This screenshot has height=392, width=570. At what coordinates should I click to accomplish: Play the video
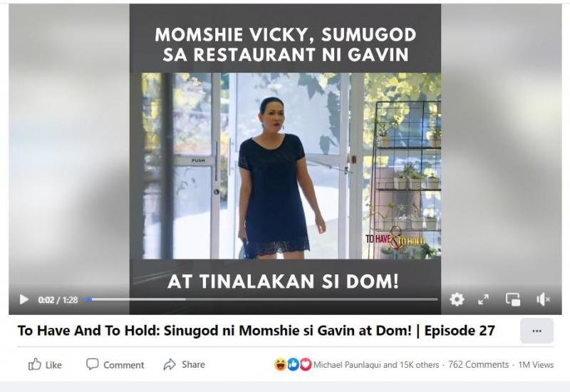[x=24, y=299]
